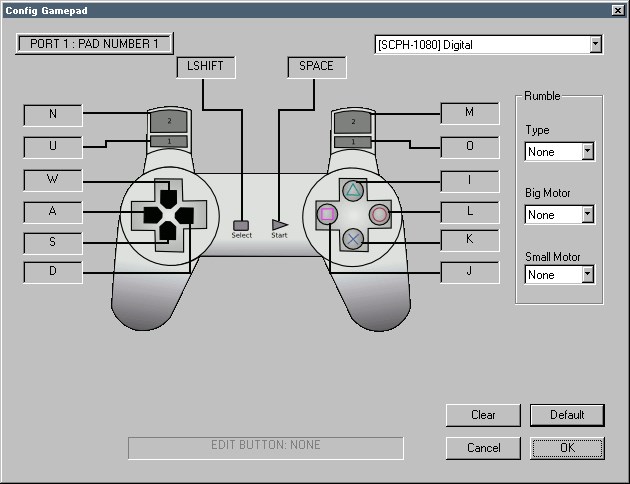The width and height of the screenshot is (630, 484).
Task: Edit the J key binding for Square
Action: (470, 272)
